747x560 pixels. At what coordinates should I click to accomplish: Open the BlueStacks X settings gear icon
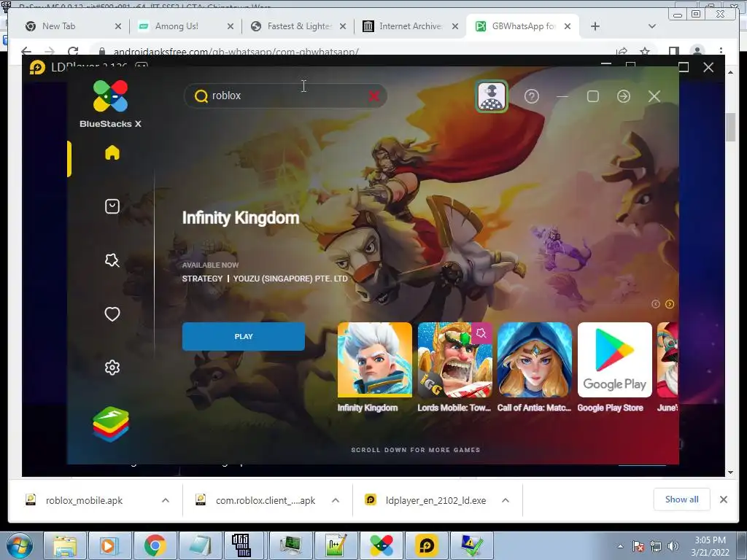pos(112,367)
